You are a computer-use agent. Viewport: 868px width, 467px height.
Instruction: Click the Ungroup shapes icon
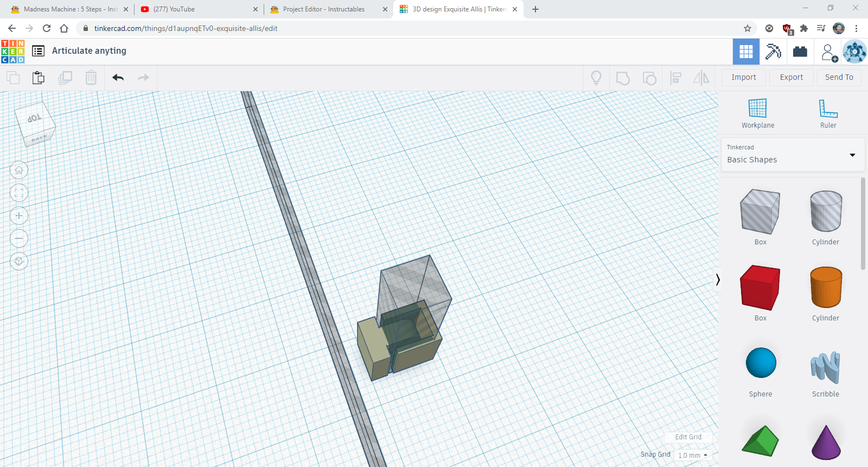(649, 78)
